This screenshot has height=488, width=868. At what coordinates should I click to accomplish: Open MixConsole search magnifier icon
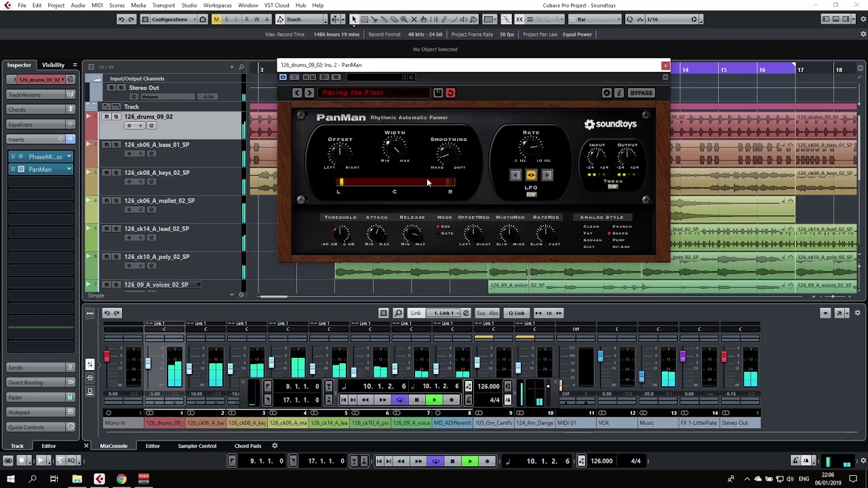click(x=398, y=313)
